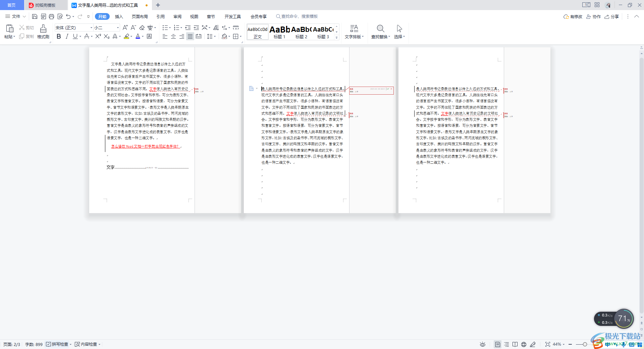Increase font size with A+ icon
The height and width of the screenshot is (349, 644).
tap(125, 28)
